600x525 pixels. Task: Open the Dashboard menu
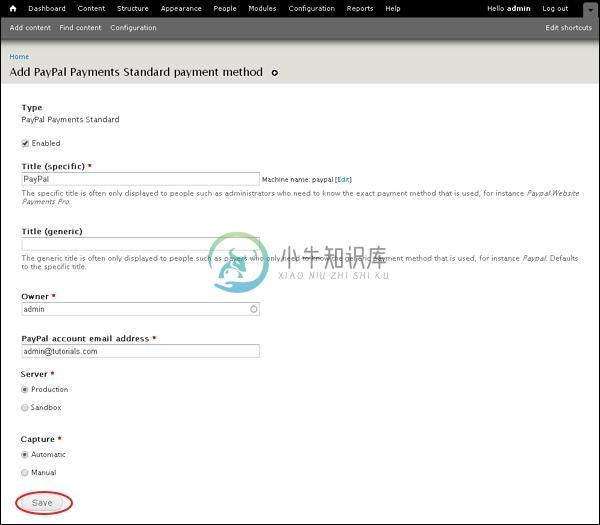pyautogui.click(x=47, y=8)
